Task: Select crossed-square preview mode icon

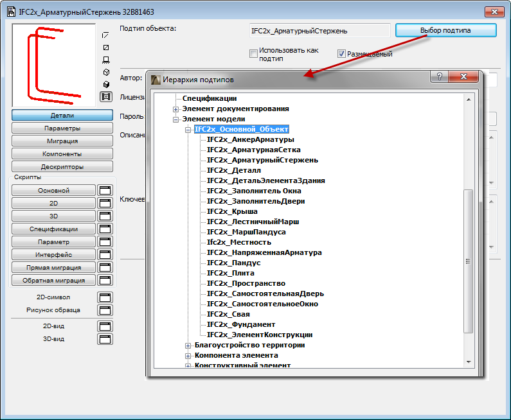Action: (106, 48)
